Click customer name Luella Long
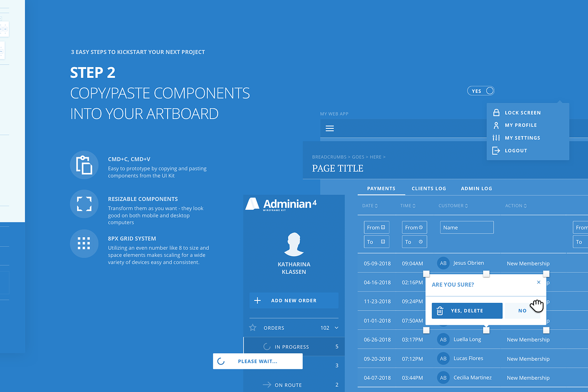 coord(467,339)
